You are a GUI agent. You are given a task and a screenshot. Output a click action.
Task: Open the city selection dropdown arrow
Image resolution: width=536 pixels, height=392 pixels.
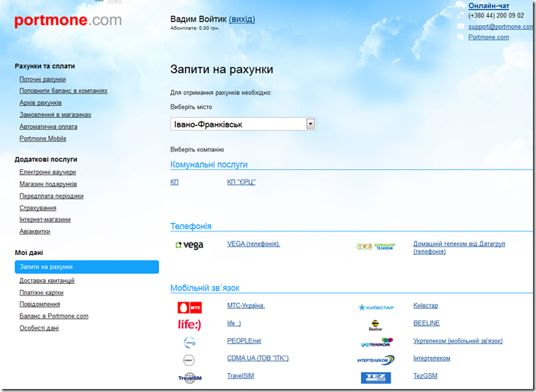click(x=310, y=123)
